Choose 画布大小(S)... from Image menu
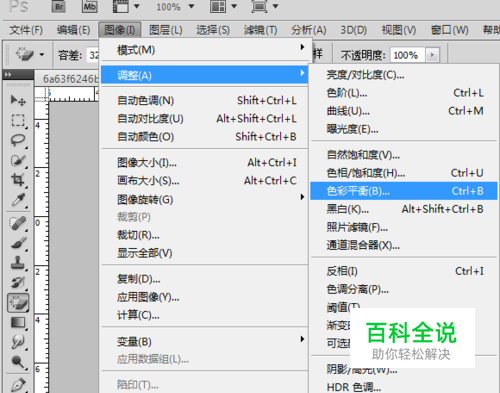500x393 pixels. pos(204,181)
